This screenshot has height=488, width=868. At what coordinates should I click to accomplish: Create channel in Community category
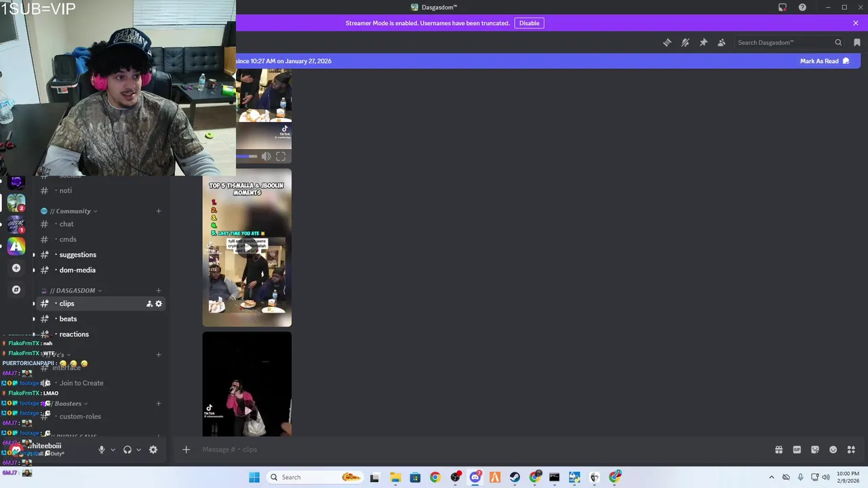[x=159, y=211]
